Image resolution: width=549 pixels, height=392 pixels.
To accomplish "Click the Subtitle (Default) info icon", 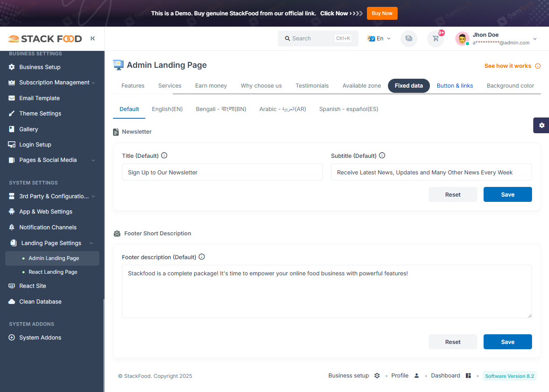I will coord(382,155).
